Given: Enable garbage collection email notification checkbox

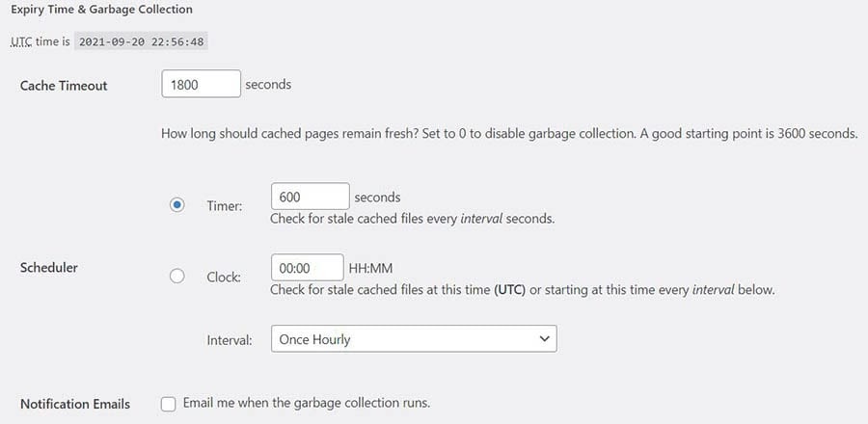Looking at the screenshot, I should pos(169,403).
